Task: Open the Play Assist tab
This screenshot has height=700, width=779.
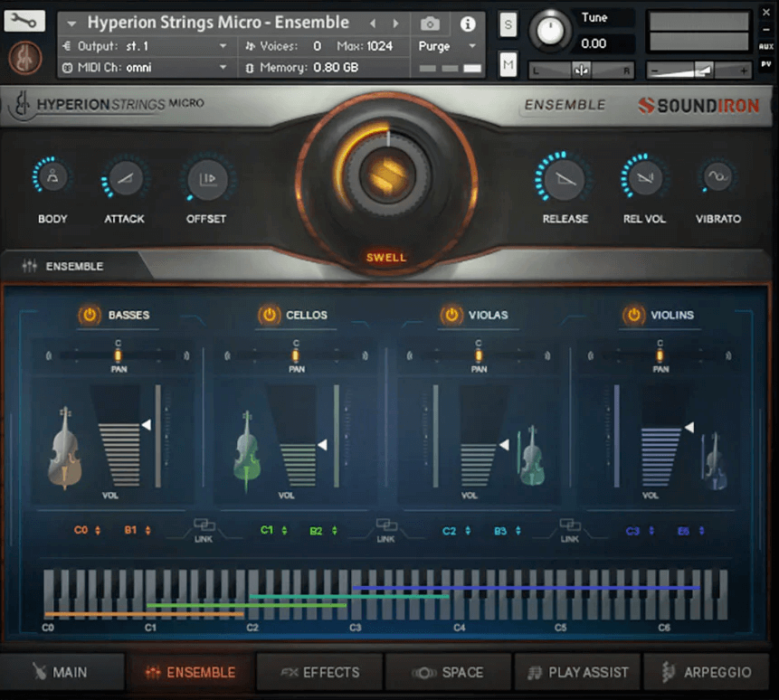Action: (577, 672)
